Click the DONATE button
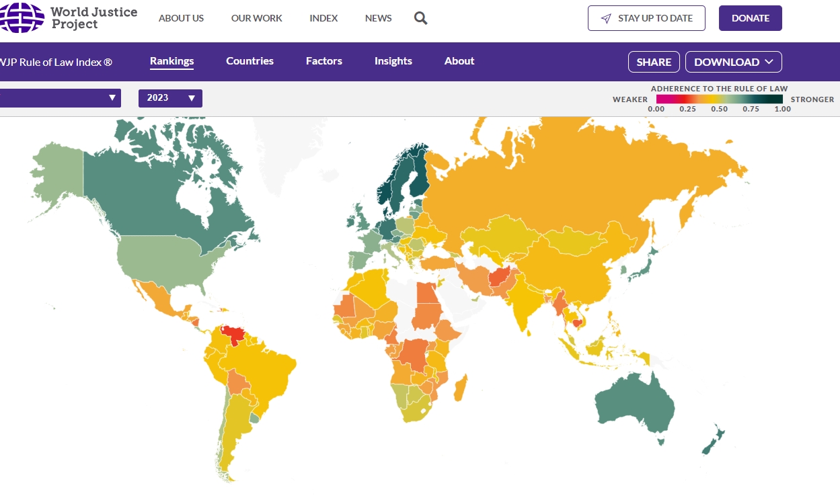 coord(751,18)
